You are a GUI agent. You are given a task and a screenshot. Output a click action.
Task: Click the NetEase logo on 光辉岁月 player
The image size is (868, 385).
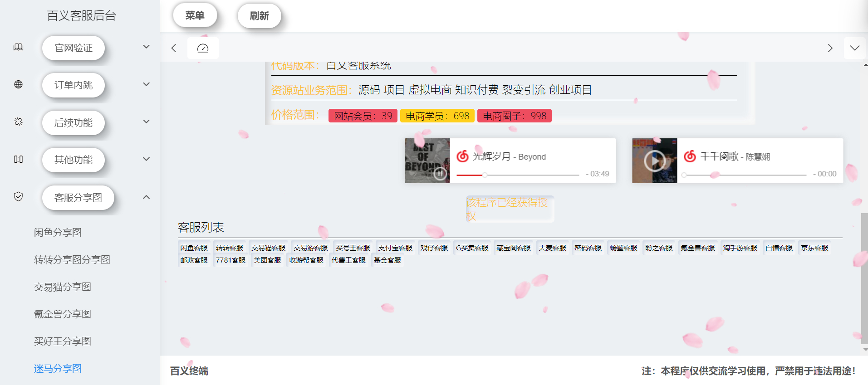pos(462,156)
